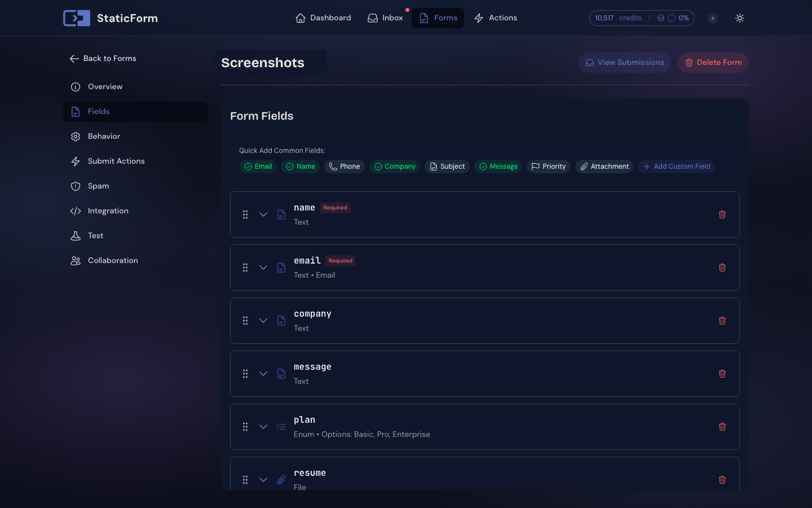Image resolution: width=812 pixels, height=508 pixels.
Task: Open Collaboration in the sidebar
Action: [135, 261]
